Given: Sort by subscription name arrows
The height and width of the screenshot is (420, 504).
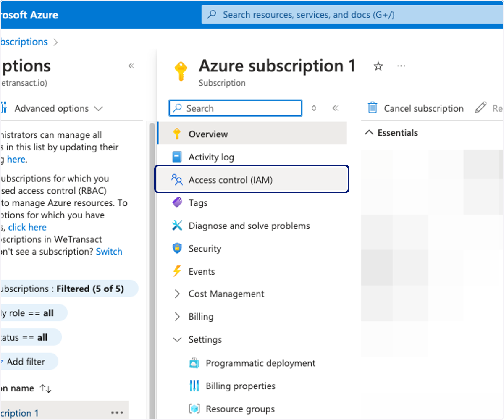Looking at the screenshot, I should tap(45, 388).
